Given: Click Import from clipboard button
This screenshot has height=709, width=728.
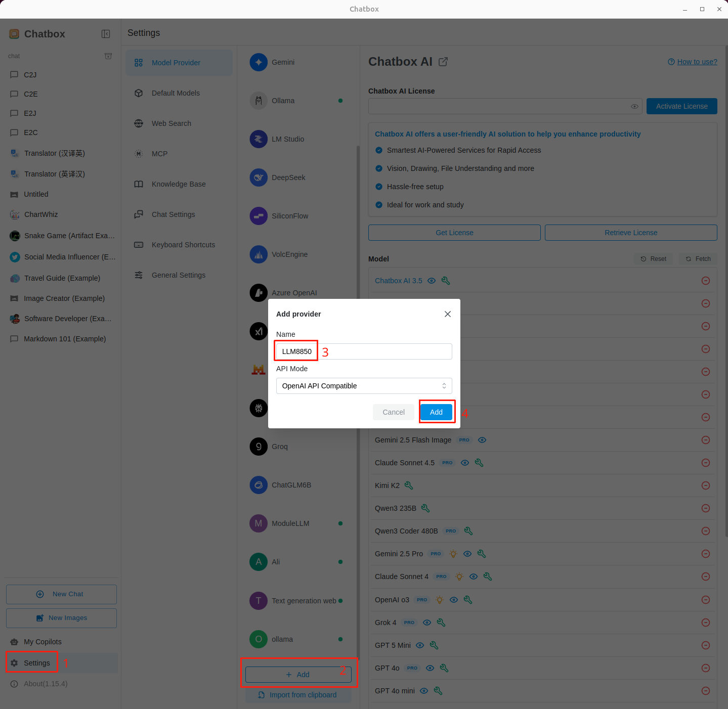Looking at the screenshot, I should coord(297,695).
